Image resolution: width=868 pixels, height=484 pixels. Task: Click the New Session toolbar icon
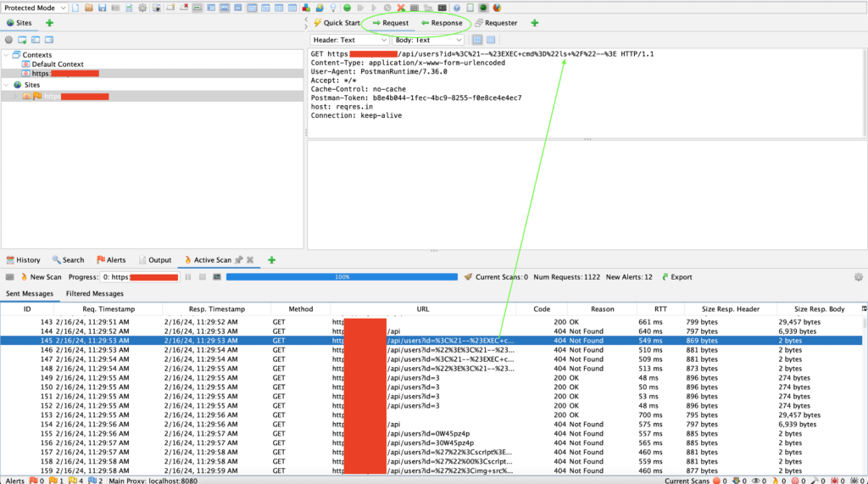click(x=75, y=8)
